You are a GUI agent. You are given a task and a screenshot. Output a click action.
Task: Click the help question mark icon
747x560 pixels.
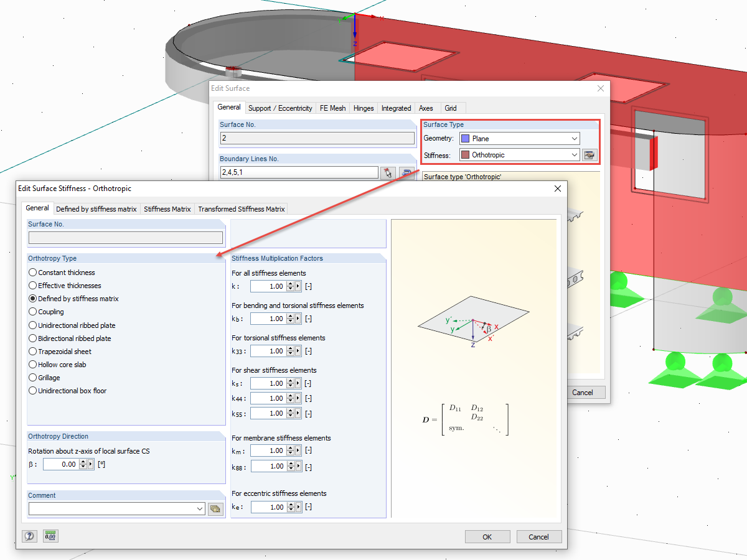click(x=29, y=536)
